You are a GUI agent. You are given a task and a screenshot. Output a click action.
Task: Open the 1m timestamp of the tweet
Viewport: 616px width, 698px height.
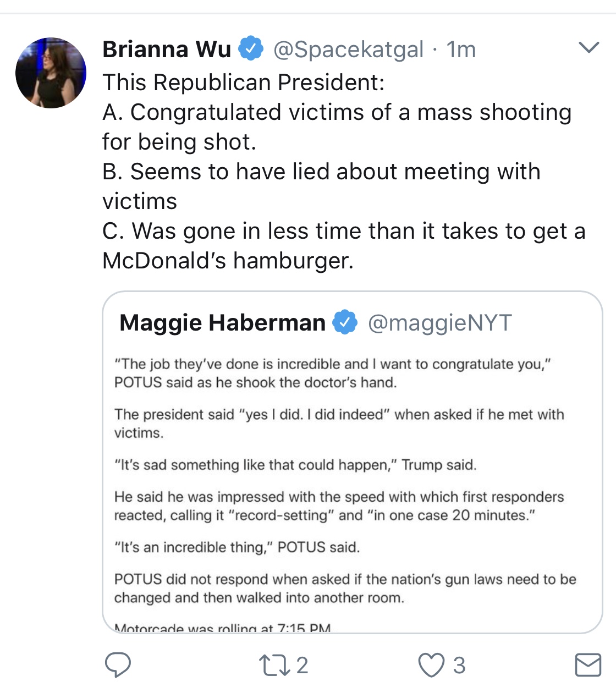click(x=461, y=50)
